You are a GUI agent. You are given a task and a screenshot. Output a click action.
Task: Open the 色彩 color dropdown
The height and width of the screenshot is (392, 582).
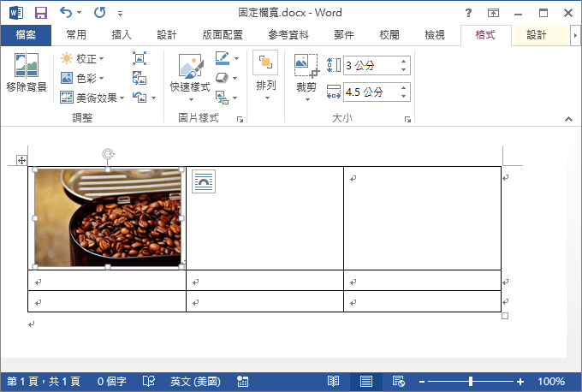coord(82,79)
